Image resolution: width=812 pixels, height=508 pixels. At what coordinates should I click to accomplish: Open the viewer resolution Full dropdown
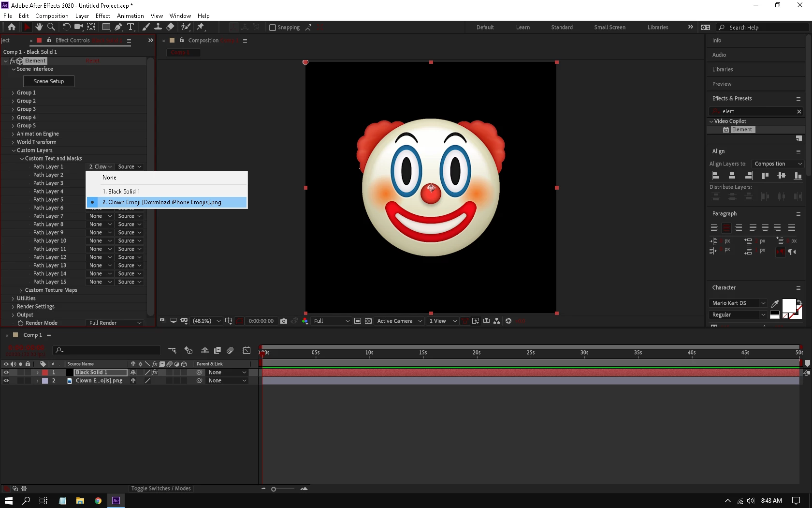point(331,321)
